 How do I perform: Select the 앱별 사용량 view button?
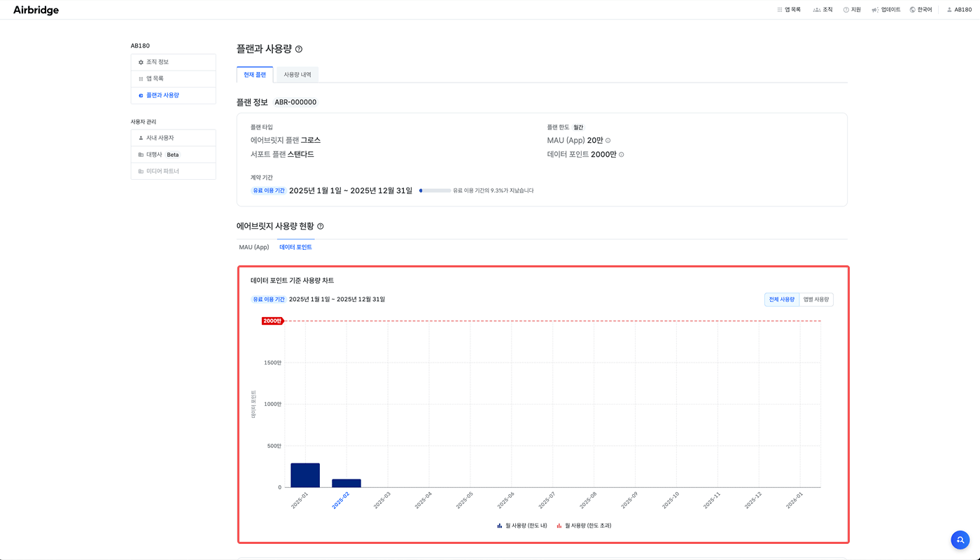816,300
